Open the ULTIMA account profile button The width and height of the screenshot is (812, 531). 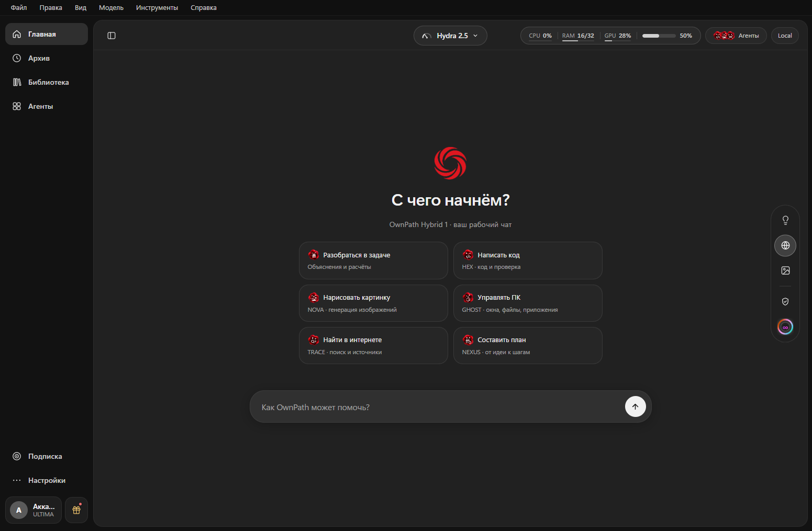click(34, 510)
